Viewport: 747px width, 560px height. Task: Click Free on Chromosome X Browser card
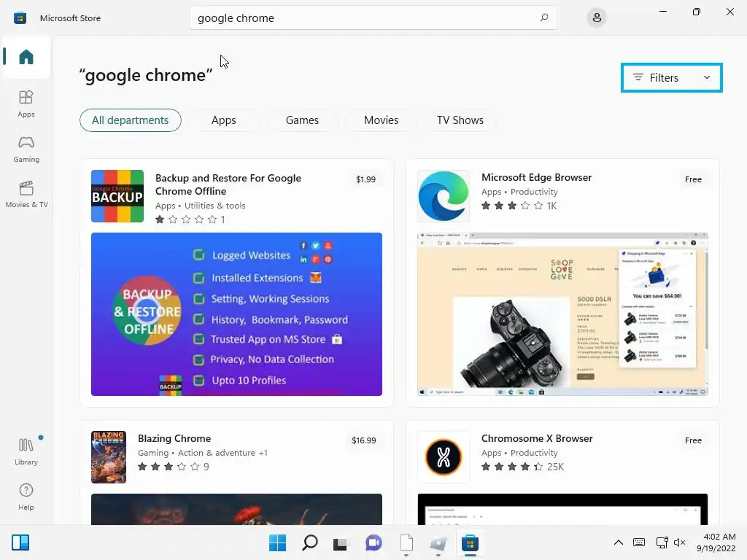(693, 440)
